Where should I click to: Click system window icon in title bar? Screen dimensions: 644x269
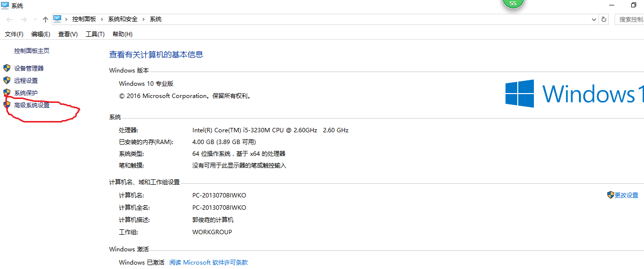click(5, 5)
